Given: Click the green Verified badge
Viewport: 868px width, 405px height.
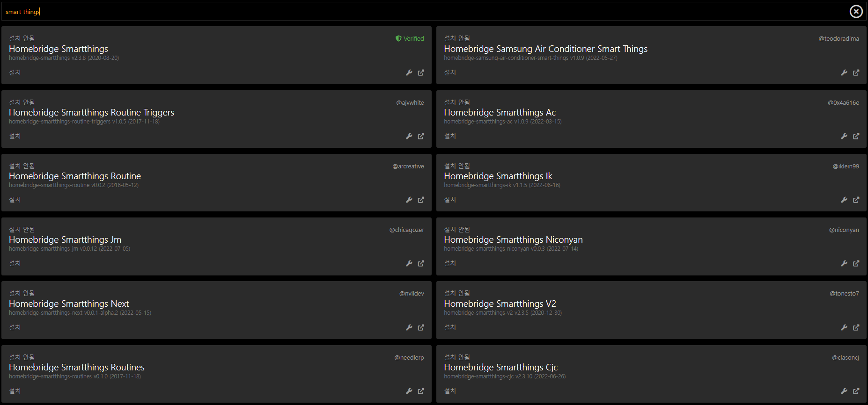Looking at the screenshot, I should [410, 38].
